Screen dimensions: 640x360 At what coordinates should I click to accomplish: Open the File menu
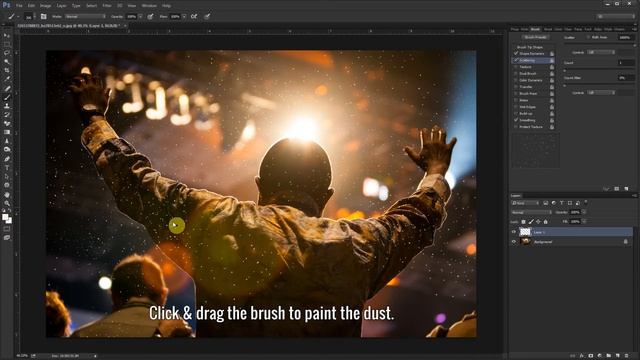coord(19,6)
